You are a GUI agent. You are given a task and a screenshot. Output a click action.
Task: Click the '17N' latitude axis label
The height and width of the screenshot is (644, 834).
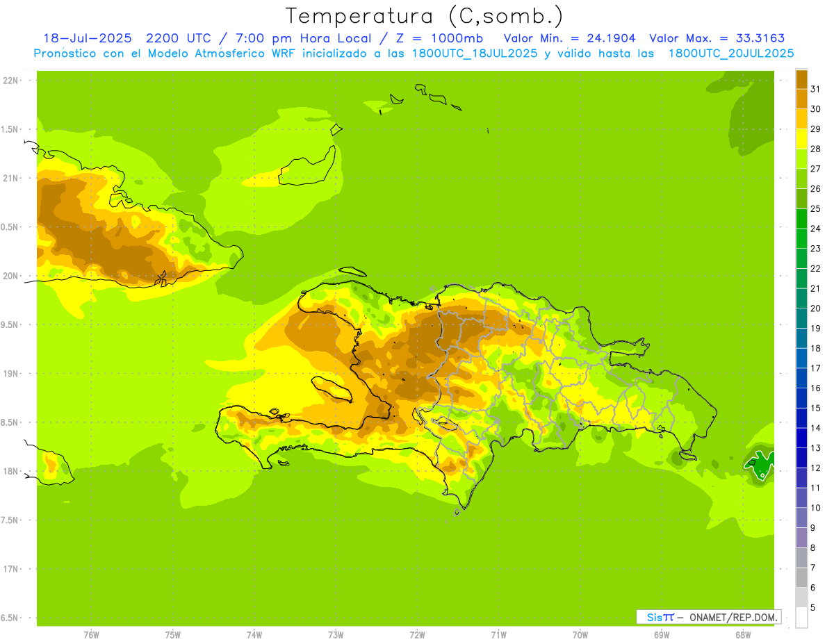10,569
